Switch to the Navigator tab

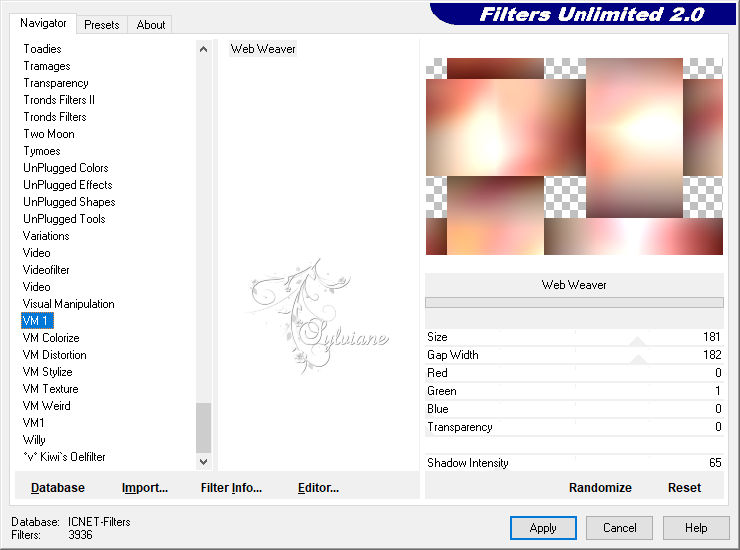tap(43, 23)
